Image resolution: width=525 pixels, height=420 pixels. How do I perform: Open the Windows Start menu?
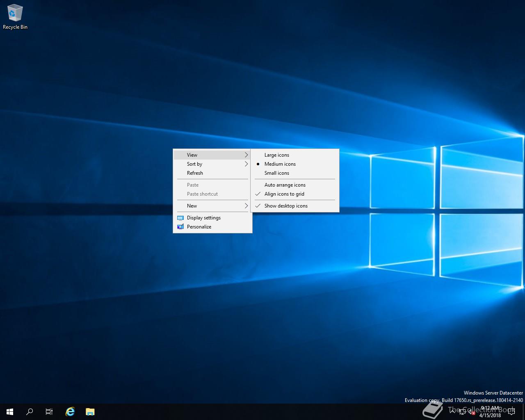tap(10, 412)
